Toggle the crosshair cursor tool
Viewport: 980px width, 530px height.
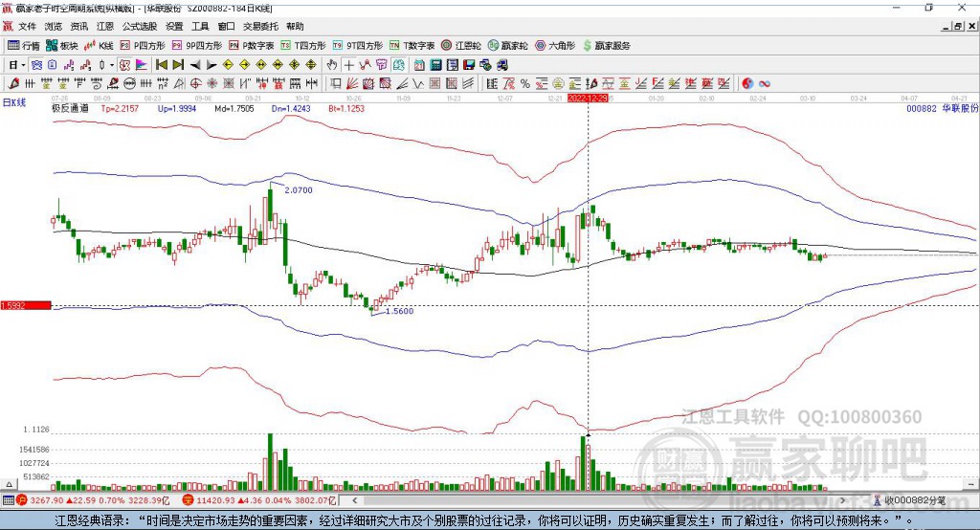[x=348, y=65]
